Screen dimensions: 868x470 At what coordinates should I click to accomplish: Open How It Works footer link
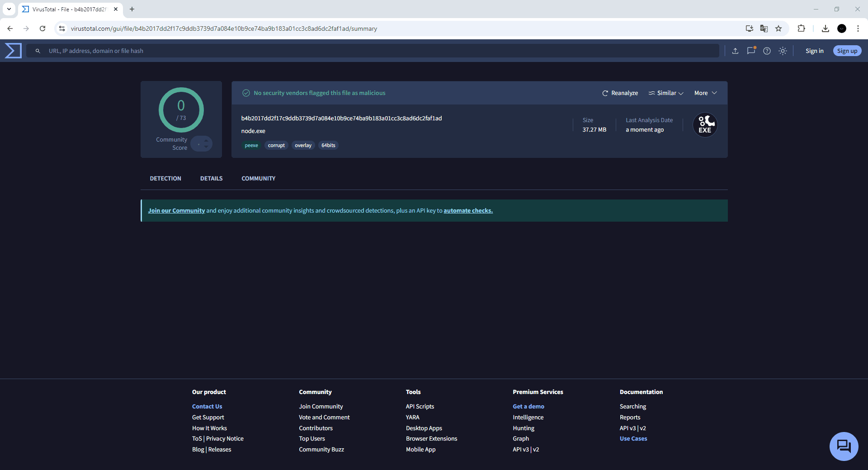(209, 428)
